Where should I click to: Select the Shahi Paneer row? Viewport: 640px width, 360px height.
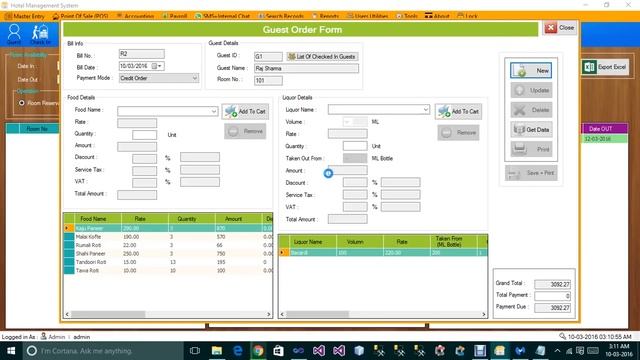coord(168,253)
